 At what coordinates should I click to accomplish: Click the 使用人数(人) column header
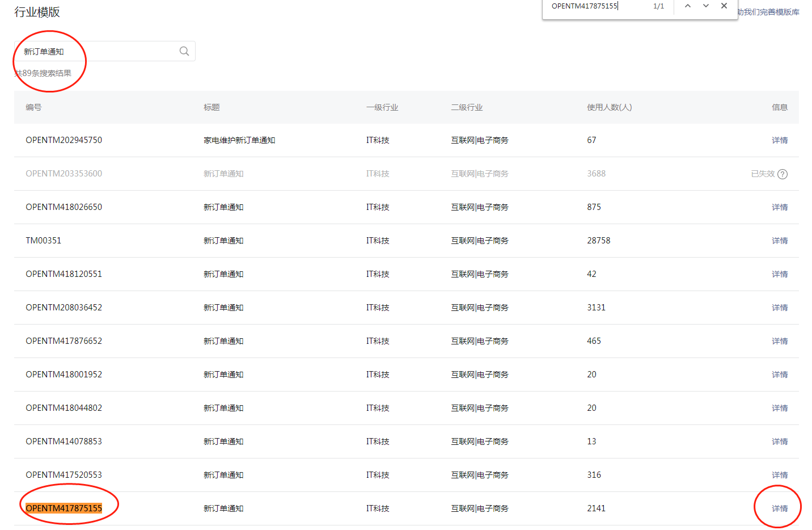click(x=609, y=107)
